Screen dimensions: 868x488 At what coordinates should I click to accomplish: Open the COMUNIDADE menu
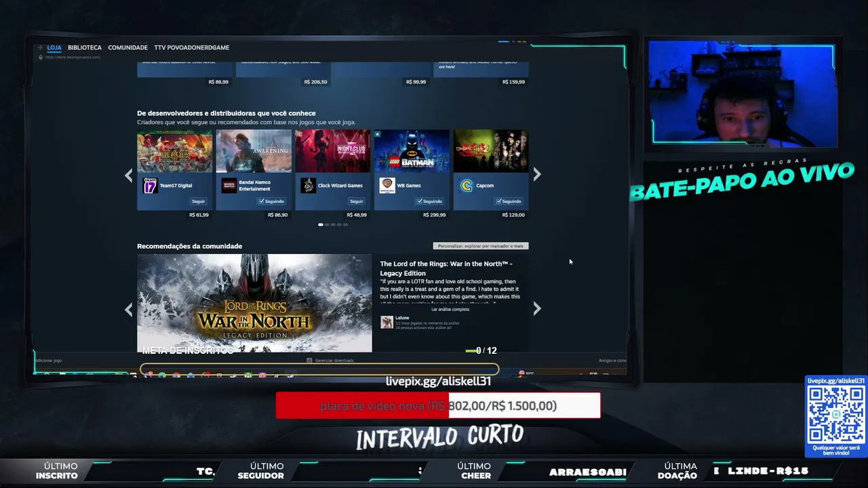tap(127, 47)
